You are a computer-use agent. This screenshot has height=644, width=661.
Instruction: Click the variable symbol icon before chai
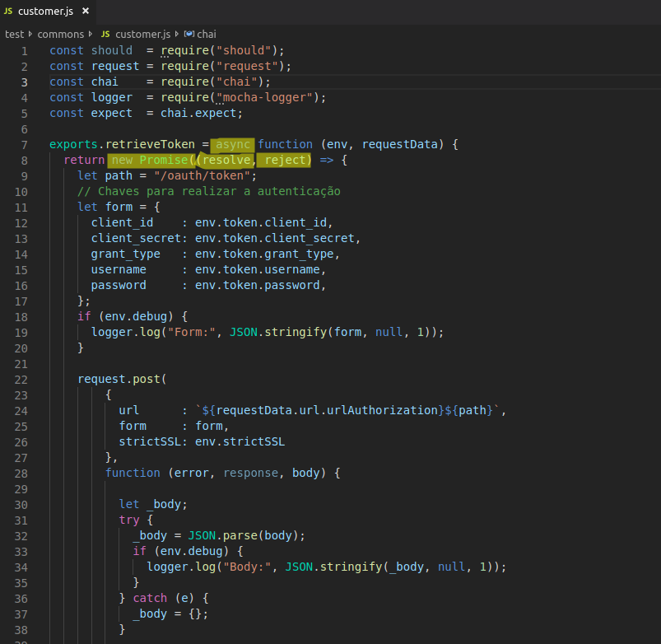pyautogui.click(x=189, y=34)
